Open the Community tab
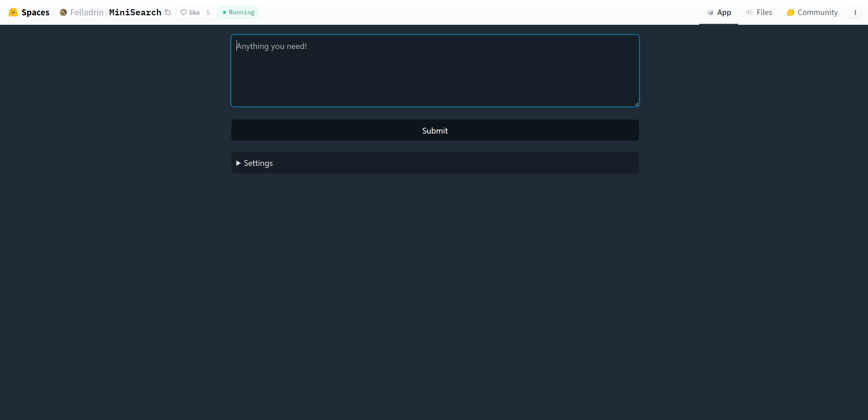 pyautogui.click(x=812, y=12)
